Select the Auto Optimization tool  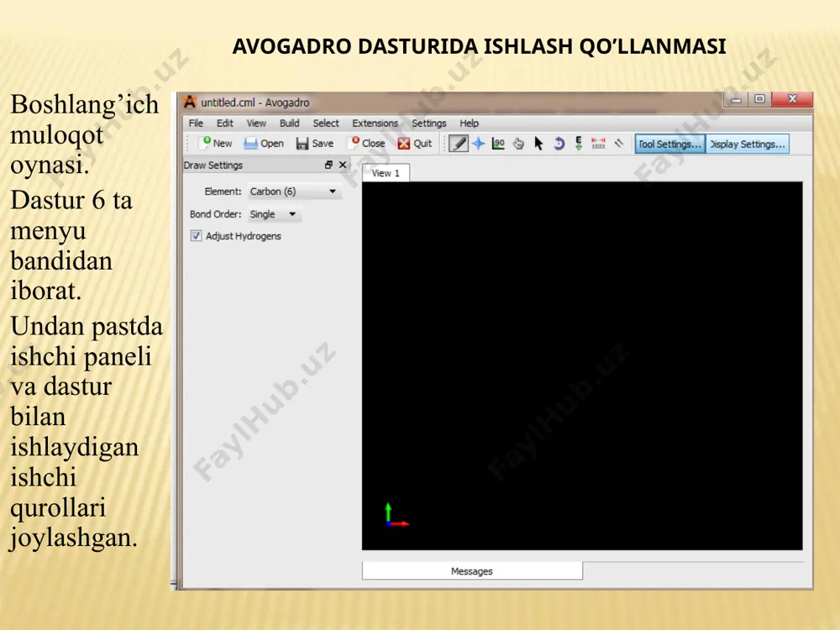coord(579,144)
